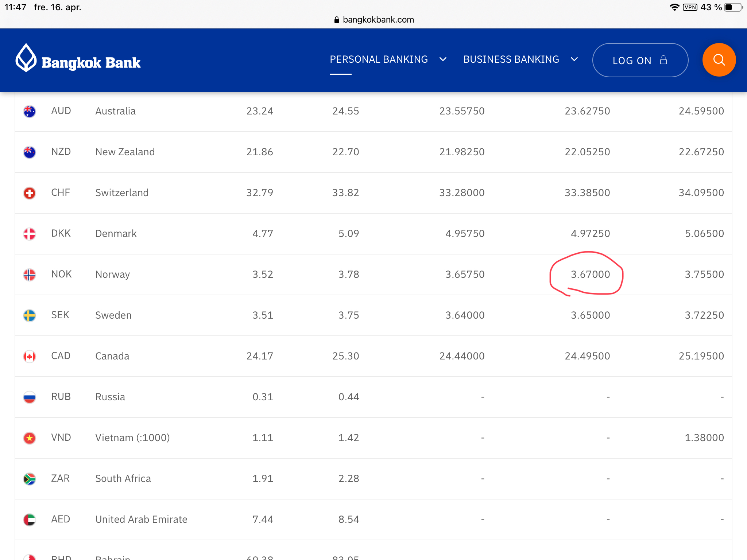Click the Norway flag icon
The height and width of the screenshot is (560, 747).
[30, 275]
